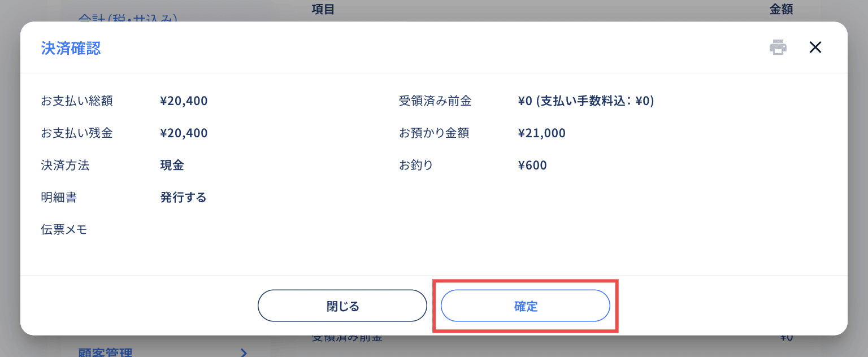This screenshot has height=357, width=868.
Task: Select the お釣り amount ¥600
Action: tap(532, 165)
